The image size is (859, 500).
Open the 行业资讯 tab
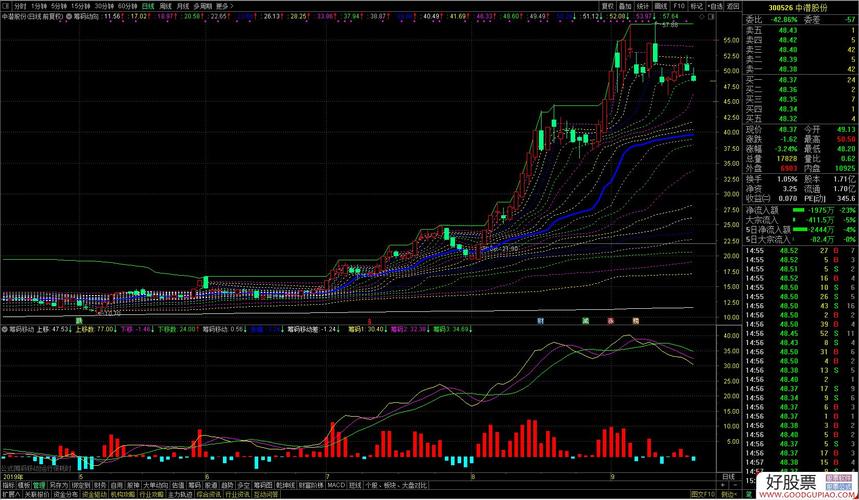[x=237, y=494]
